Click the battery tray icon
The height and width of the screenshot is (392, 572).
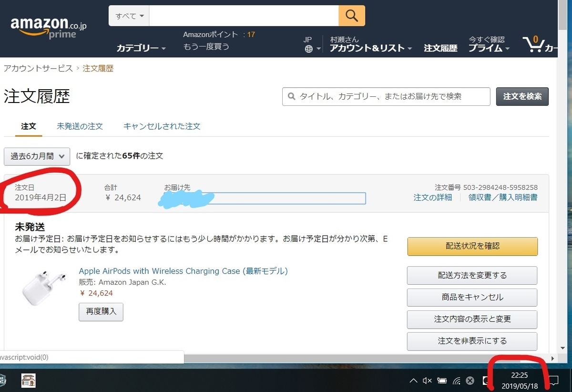[442, 381]
